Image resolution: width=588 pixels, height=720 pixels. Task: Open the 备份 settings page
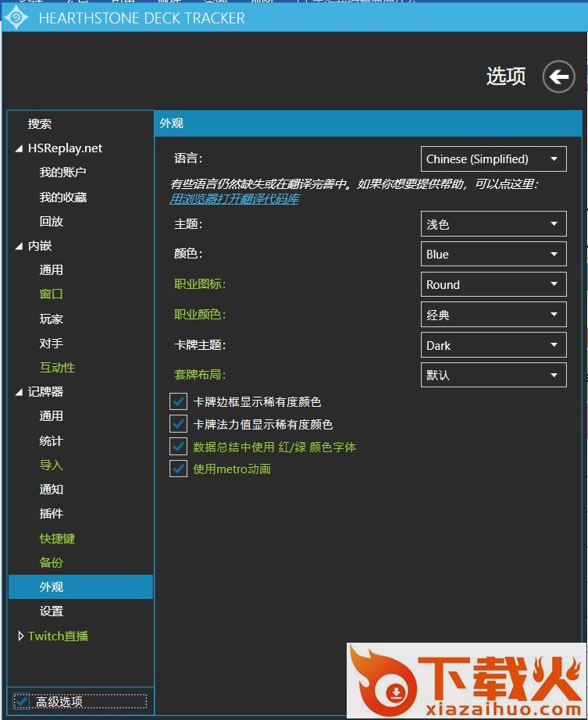(x=51, y=562)
